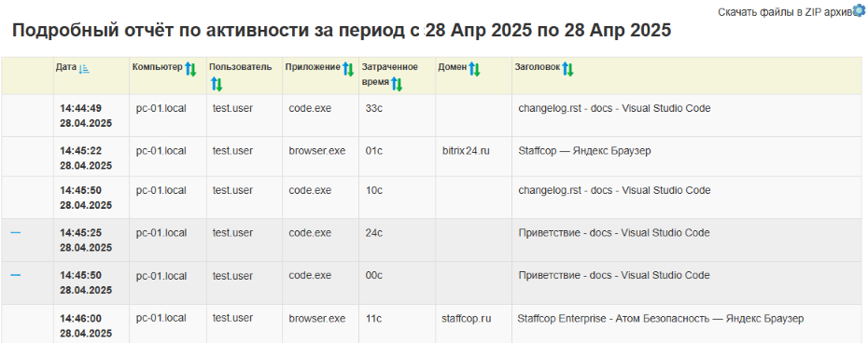The width and height of the screenshot is (868, 343).
Task: Collapse the 14:45:25 Приветствие row
Action: tap(16, 233)
